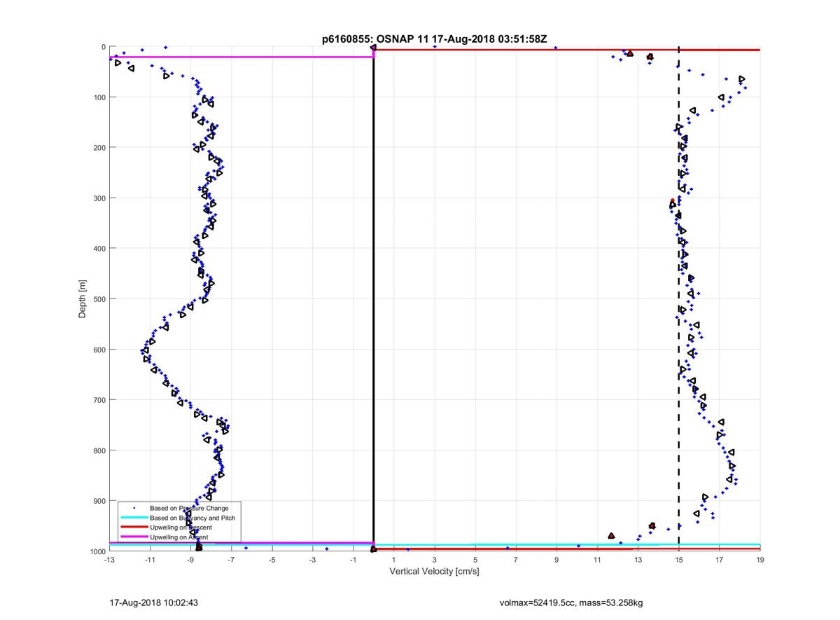Click x-axis tick label -9
The height and width of the screenshot is (620, 840).
190,560
